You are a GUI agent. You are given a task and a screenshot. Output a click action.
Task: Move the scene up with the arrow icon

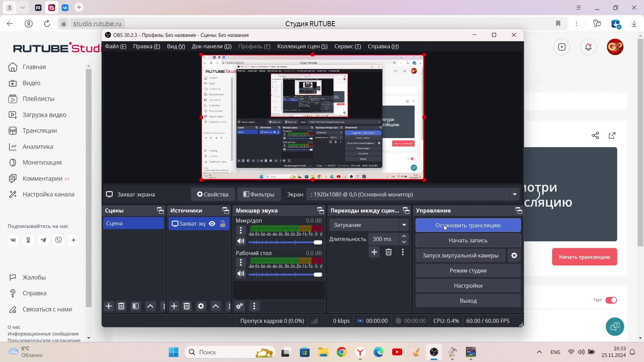[150, 306]
